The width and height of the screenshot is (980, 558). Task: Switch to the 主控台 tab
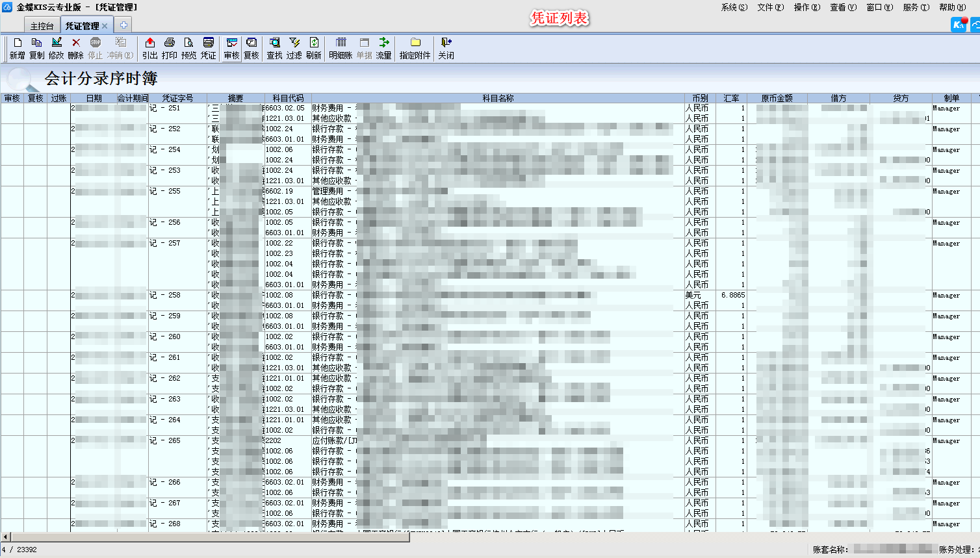coord(42,26)
